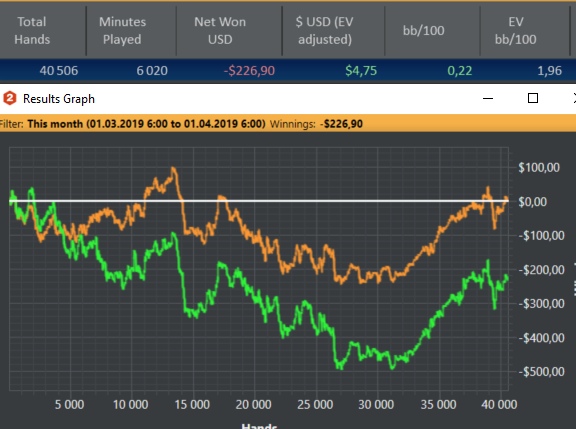Click the 5 000 hands axis label
576x429 pixels.
click(x=69, y=404)
